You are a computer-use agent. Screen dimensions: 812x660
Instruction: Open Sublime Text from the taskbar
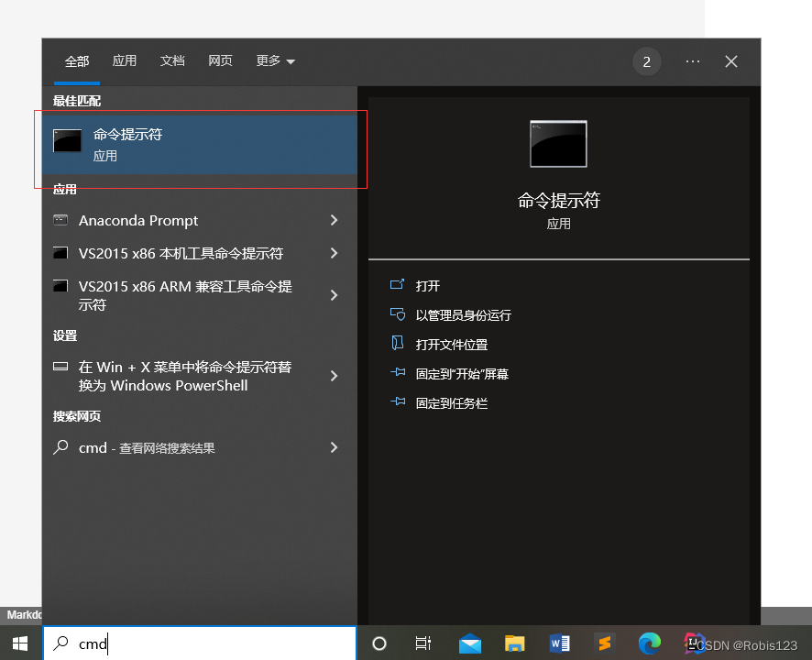(605, 643)
